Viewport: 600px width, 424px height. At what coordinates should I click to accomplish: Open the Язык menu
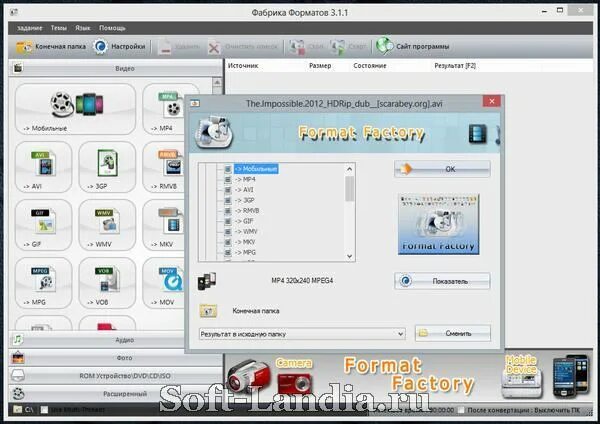tap(83, 28)
